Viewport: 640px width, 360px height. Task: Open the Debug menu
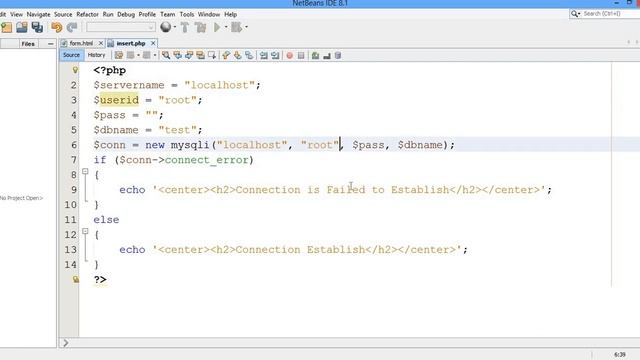tap(126, 14)
